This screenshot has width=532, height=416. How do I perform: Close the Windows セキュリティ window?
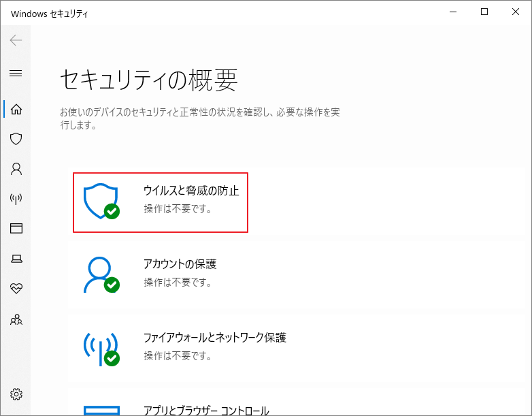pyautogui.click(x=516, y=12)
